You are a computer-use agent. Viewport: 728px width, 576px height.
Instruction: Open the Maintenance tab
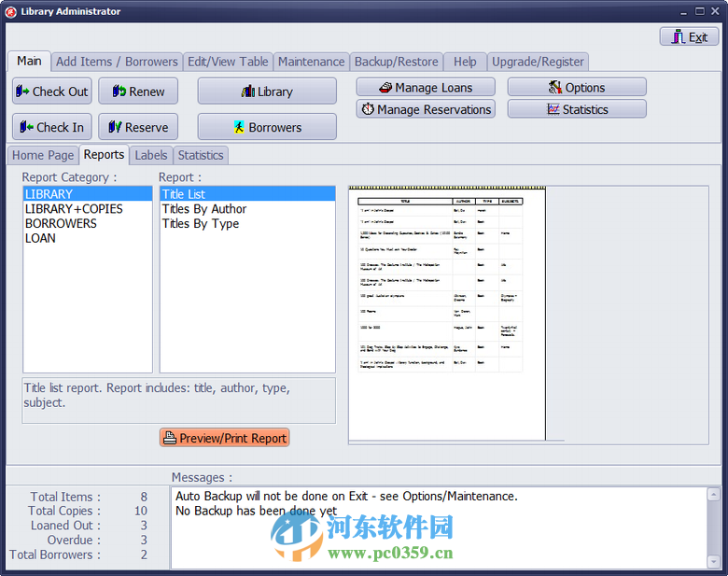[311, 62]
